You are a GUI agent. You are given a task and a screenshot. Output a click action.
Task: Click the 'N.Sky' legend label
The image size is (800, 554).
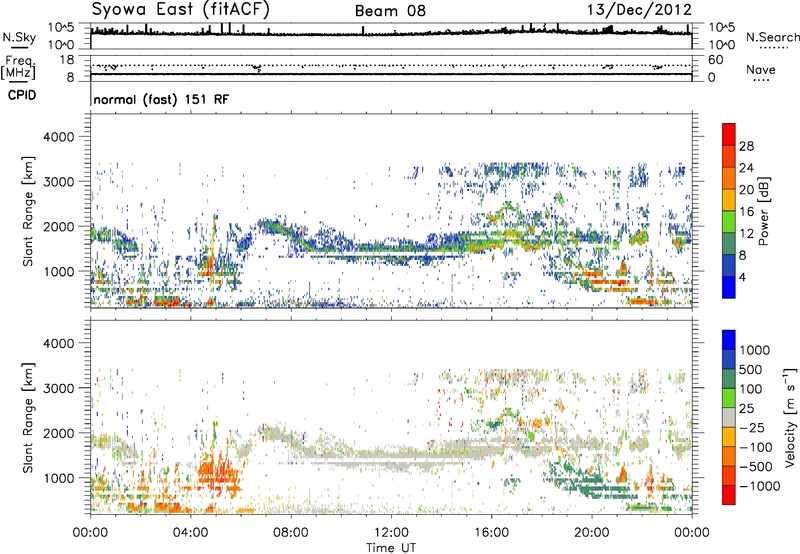(19, 37)
